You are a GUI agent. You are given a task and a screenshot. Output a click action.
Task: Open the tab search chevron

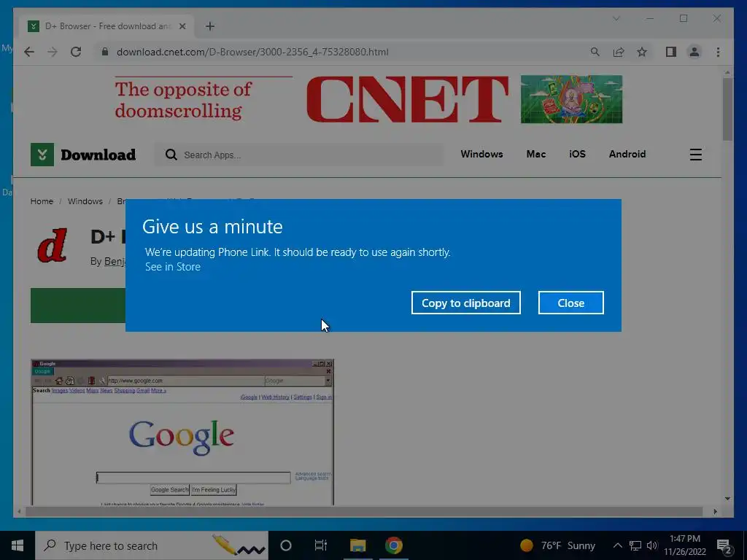pos(616,18)
